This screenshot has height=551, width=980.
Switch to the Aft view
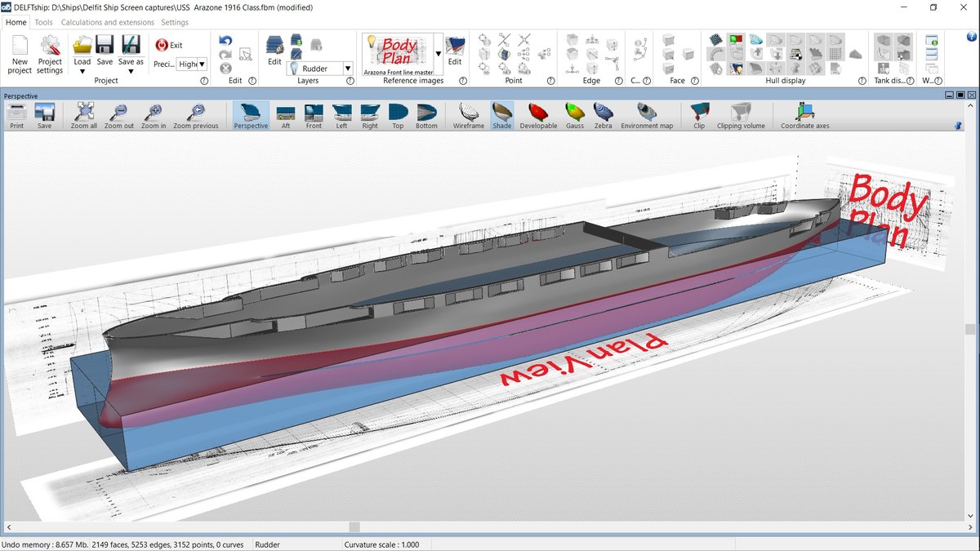point(286,115)
